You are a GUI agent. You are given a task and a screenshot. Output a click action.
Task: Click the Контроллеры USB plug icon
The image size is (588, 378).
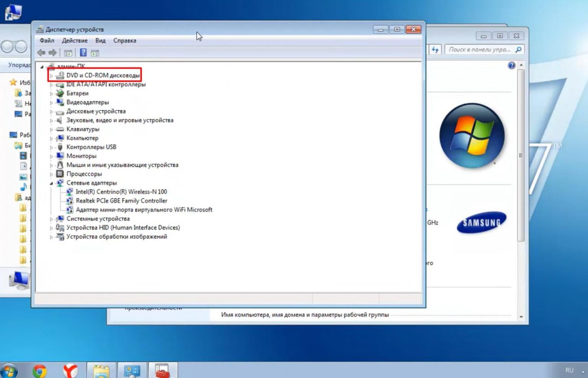click(x=60, y=147)
